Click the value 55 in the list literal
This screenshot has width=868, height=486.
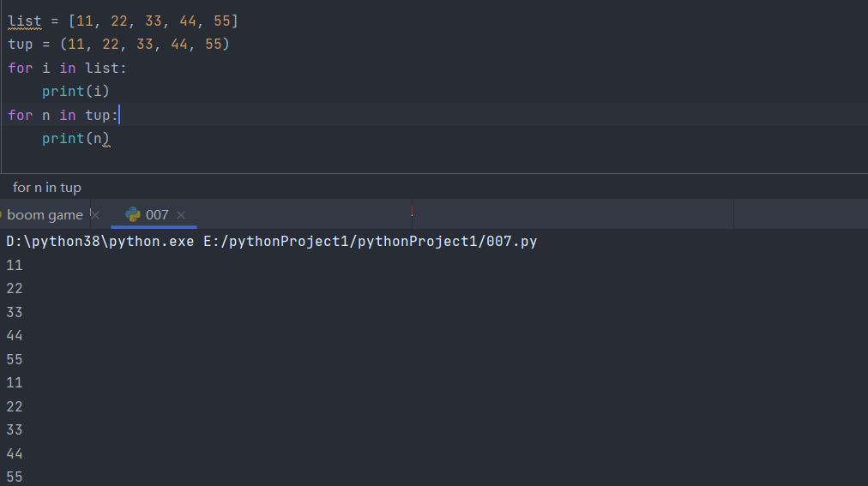coord(222,21)
